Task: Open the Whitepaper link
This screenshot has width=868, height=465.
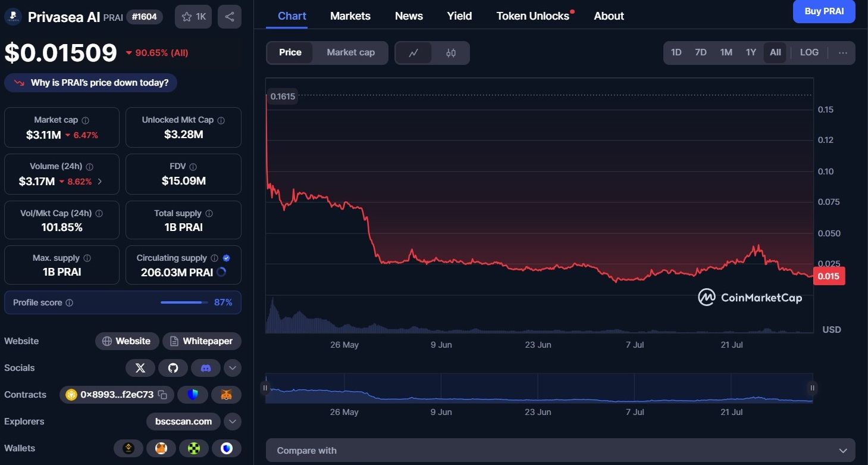Action: pos(202,341)
